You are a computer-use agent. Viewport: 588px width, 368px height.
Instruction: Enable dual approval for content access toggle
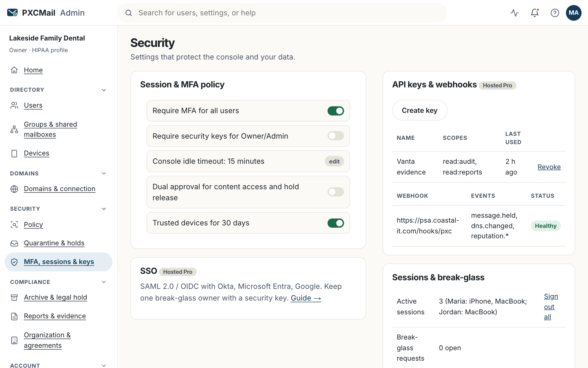[x=336, y=192]
